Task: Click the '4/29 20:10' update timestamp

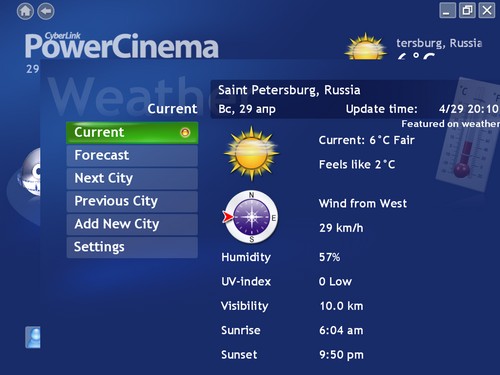Action: [x=469, y=109]
